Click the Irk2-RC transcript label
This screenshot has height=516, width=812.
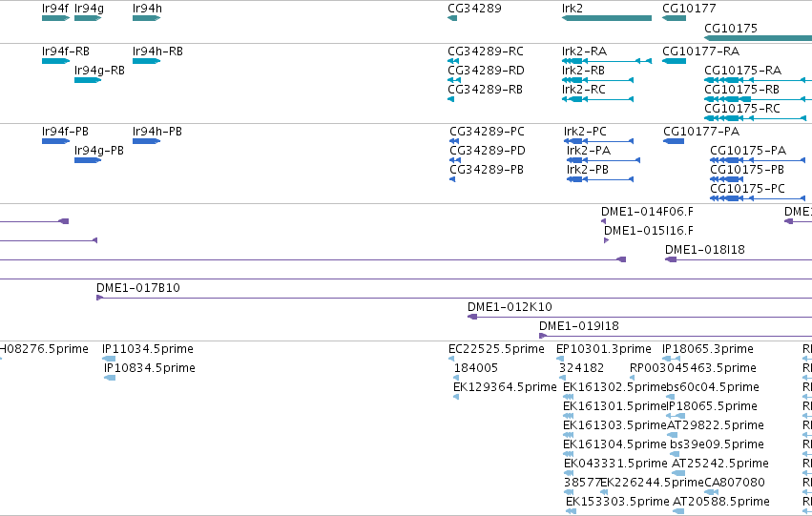(584, 90)
